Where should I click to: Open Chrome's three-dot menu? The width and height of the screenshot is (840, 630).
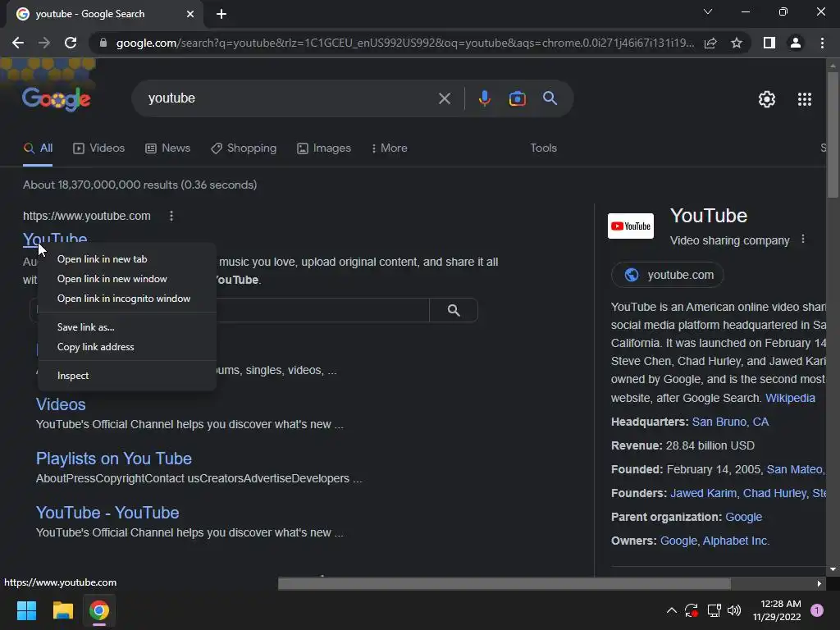click(x=822, y=43)
